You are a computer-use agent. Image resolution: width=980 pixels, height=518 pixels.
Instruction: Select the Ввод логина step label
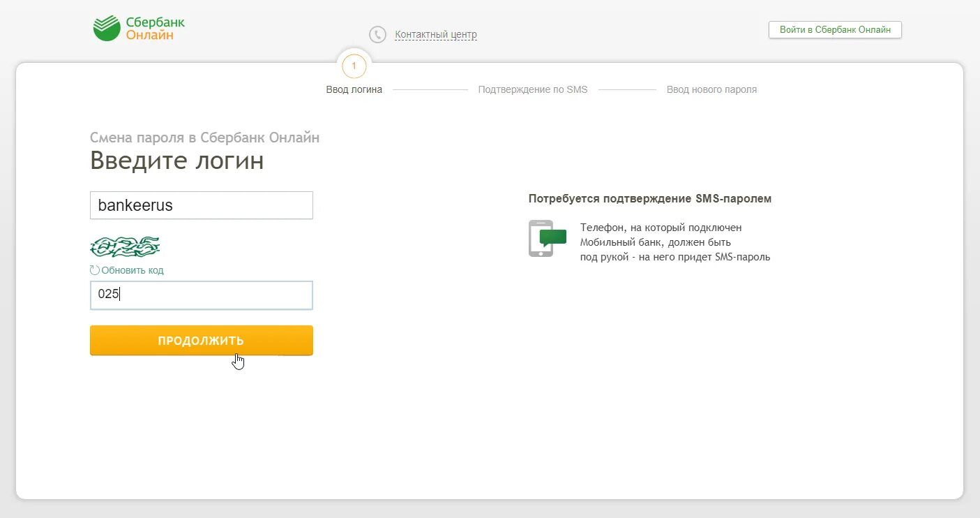pos(354,89)
